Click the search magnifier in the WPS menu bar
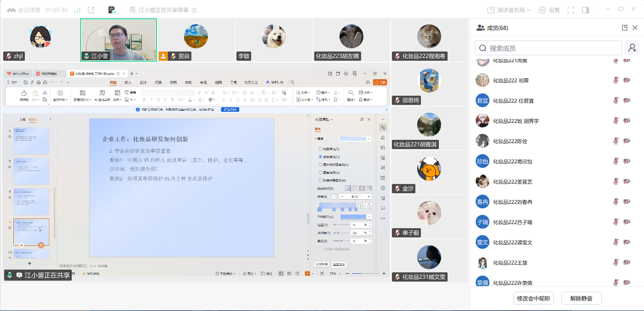Screen dimensions: 644x311 293,82
